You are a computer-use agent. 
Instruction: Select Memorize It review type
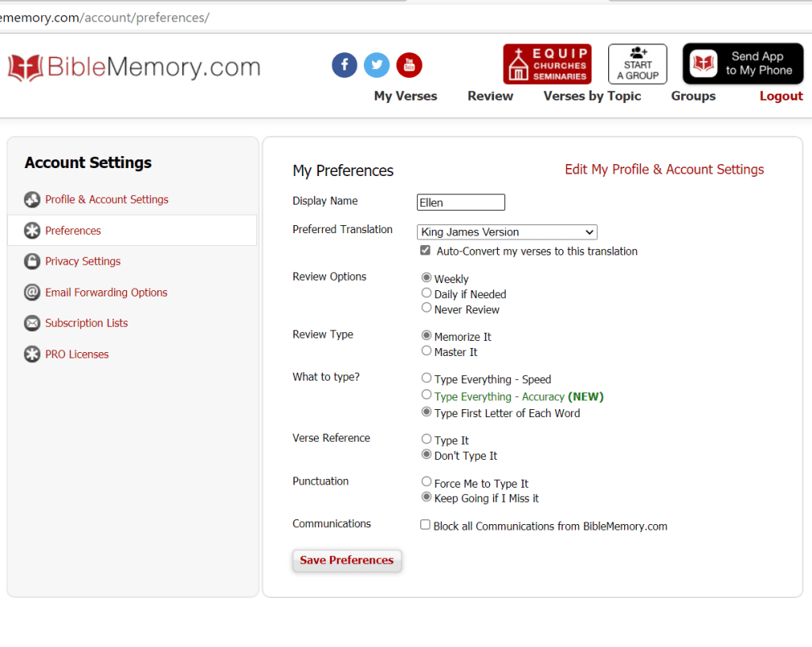(x=426, y=335)
